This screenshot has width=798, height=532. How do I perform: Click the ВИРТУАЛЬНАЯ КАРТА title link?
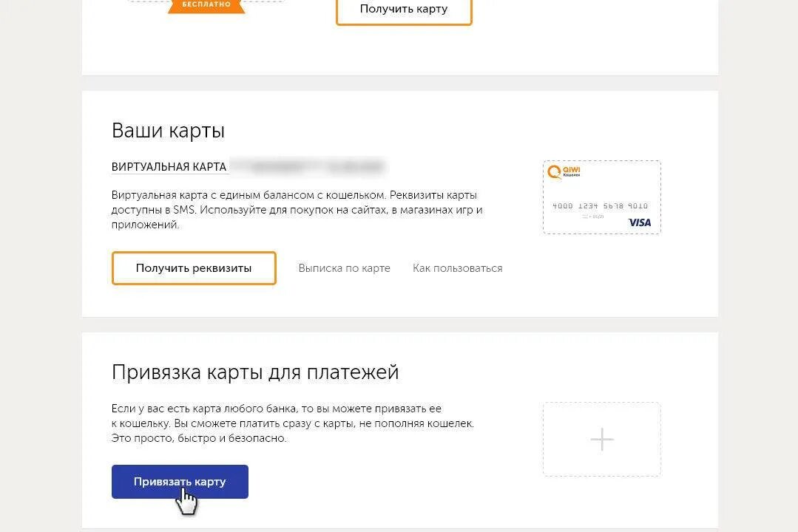tap(169, 167)
